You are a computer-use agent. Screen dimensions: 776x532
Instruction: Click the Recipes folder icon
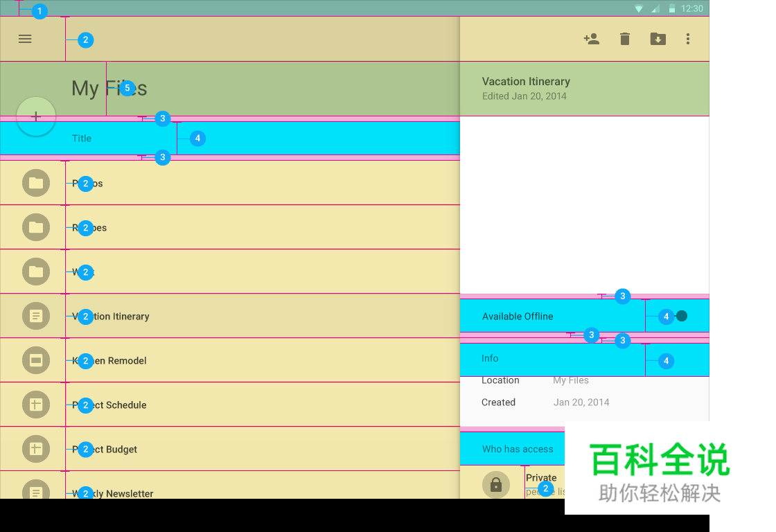click(35, 227)
